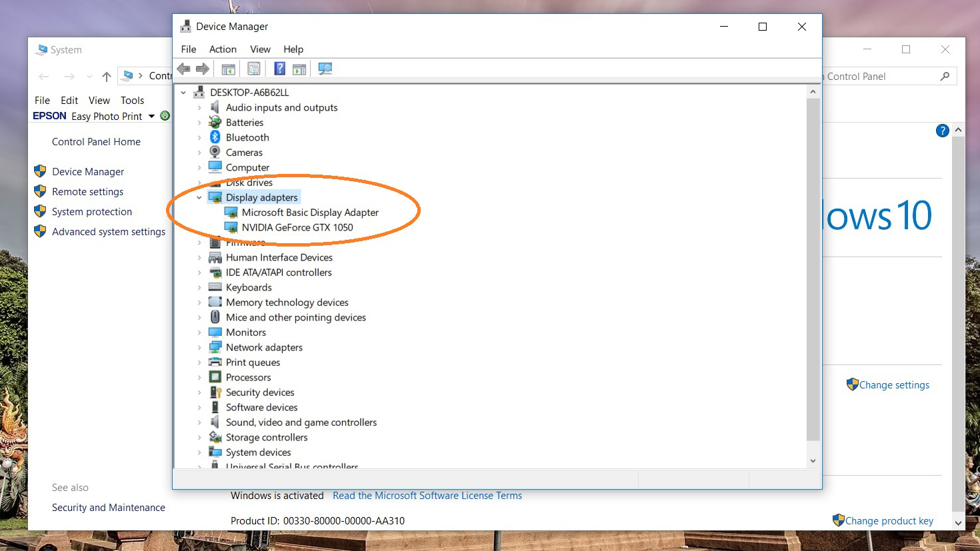
Task: Expand the Sound, video and game controllers chevron
Action: pyautogui.click(x=199, y=422)
